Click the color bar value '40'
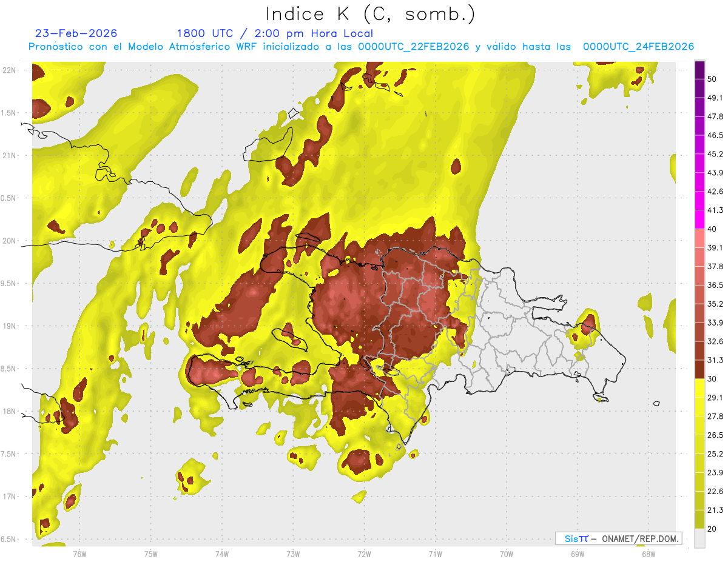This screenshot has height=562, width=728. pos(713,229)
